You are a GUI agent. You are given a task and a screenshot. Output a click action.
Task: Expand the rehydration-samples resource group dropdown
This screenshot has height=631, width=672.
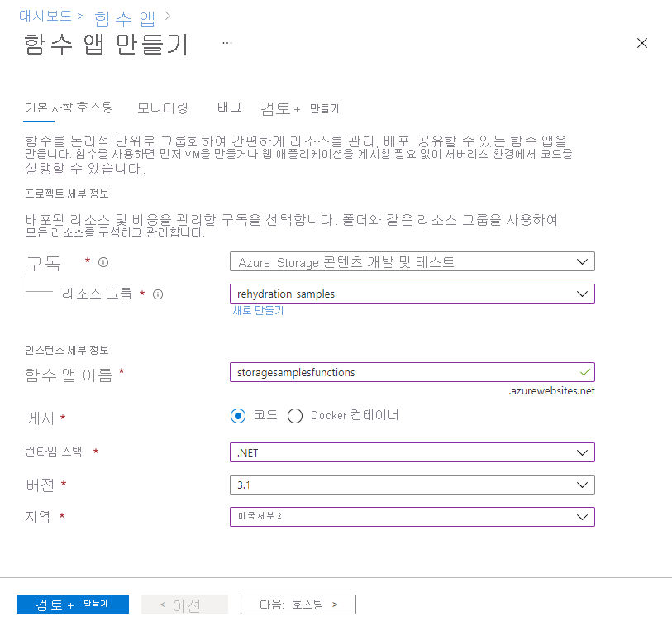pos(412,293)
